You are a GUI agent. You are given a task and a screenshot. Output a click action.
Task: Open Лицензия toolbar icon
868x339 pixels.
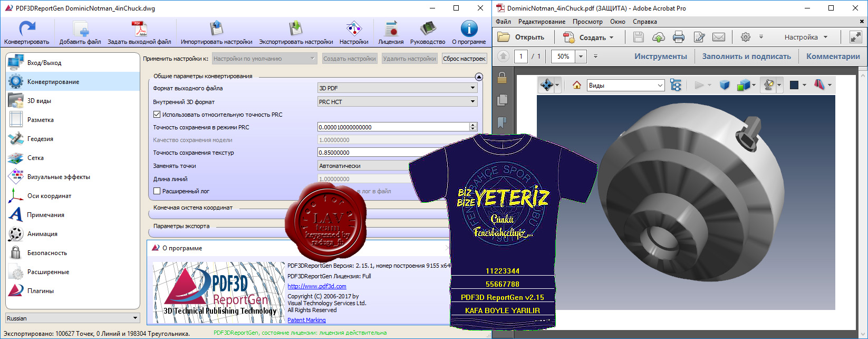point(391,29)
